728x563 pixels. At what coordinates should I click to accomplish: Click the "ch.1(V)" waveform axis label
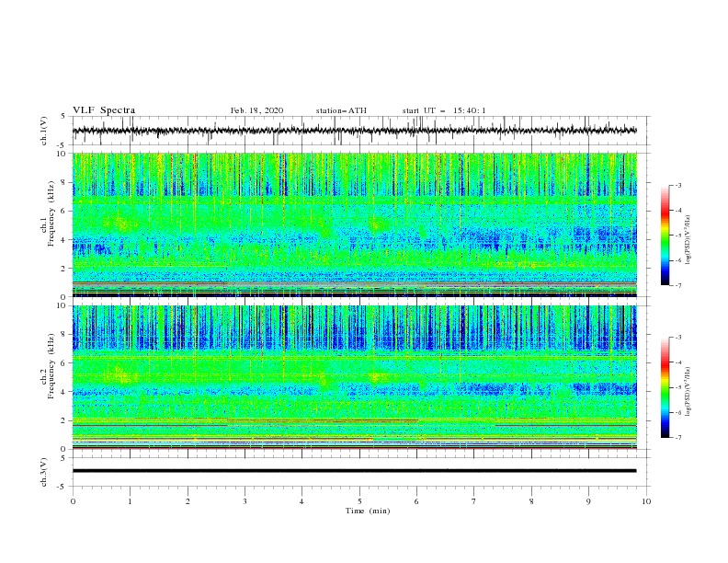point(44,131)
